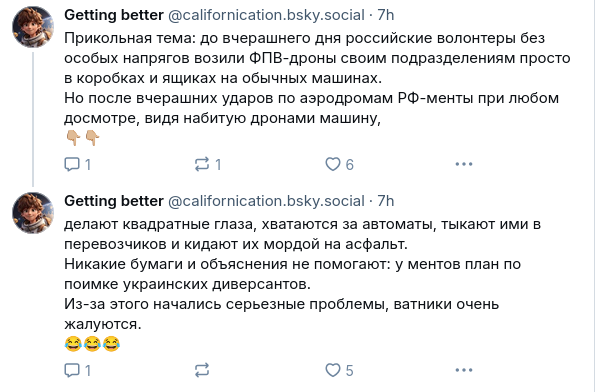The image size is (601, 392).
Task: Open Getting better profile name in first post
Action: [114, 15]
